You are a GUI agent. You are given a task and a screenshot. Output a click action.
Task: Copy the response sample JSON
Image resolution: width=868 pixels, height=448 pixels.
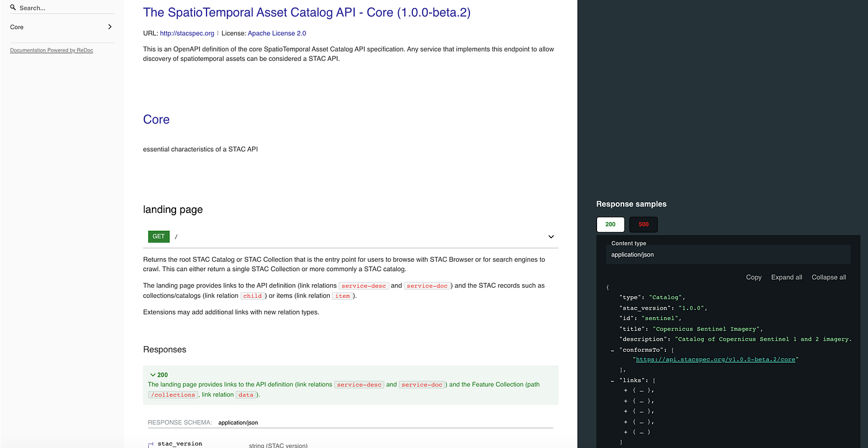point(754,277)
